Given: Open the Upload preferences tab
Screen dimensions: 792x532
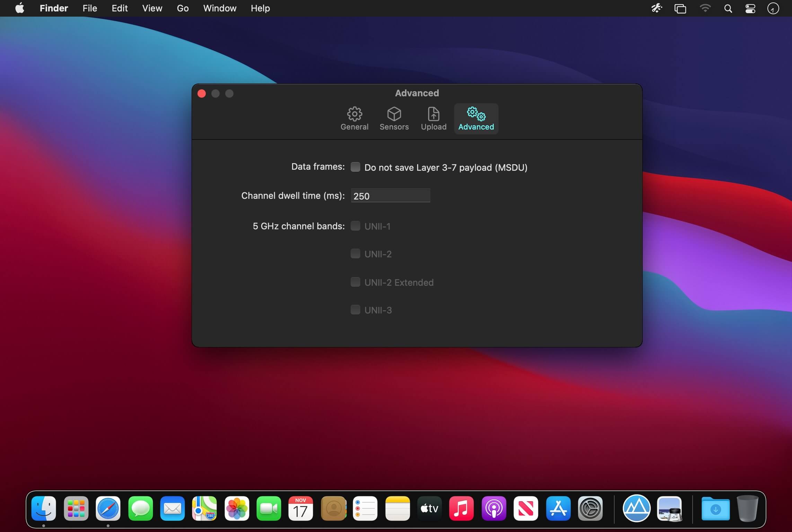Looking at the screenshot, I should [x=433, y=118].
